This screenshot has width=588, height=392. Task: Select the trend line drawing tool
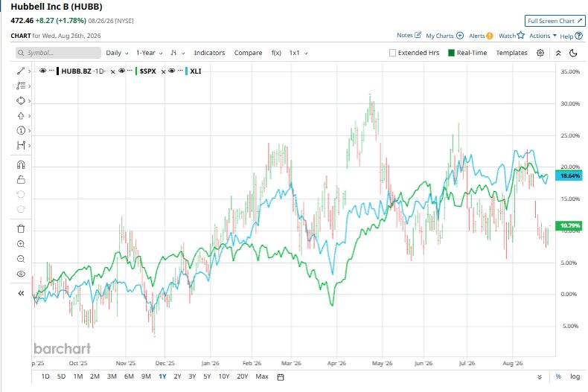coord(21,71)
